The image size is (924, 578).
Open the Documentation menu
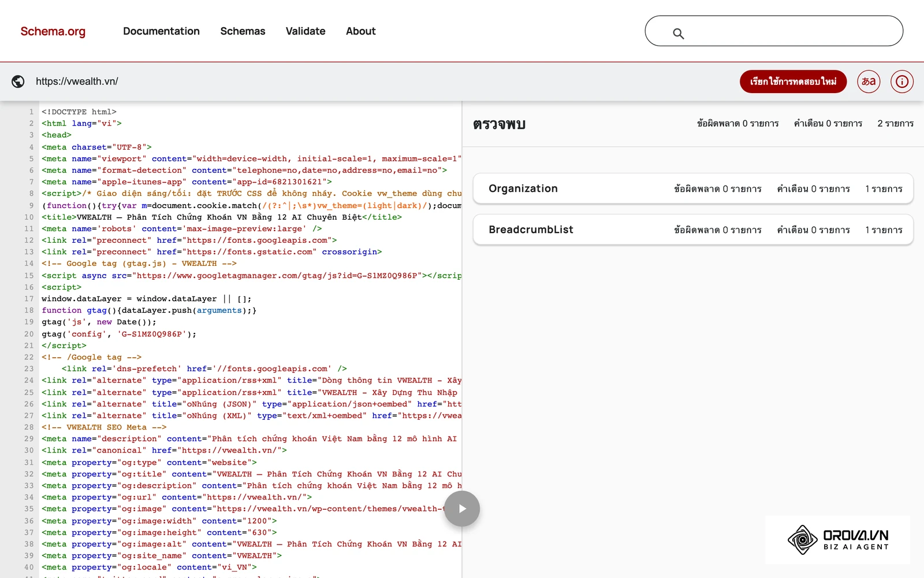coord(161,31)
